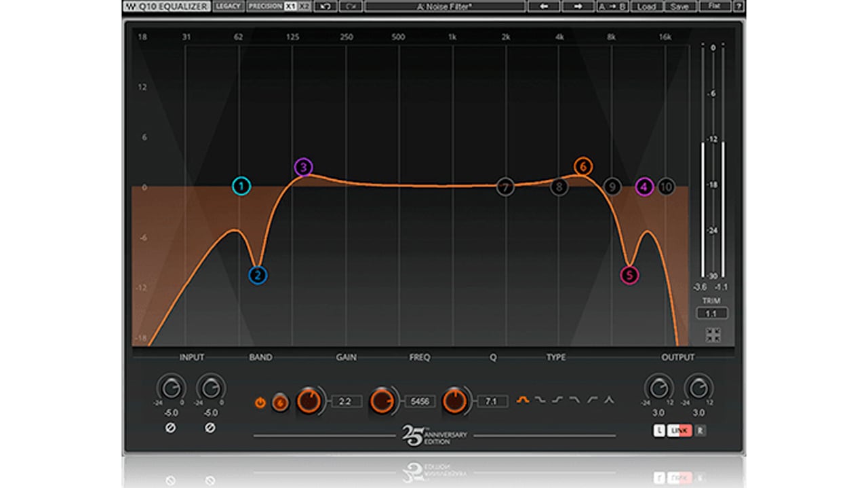Click the FREQ knob
868x488 pixels.
382,401
